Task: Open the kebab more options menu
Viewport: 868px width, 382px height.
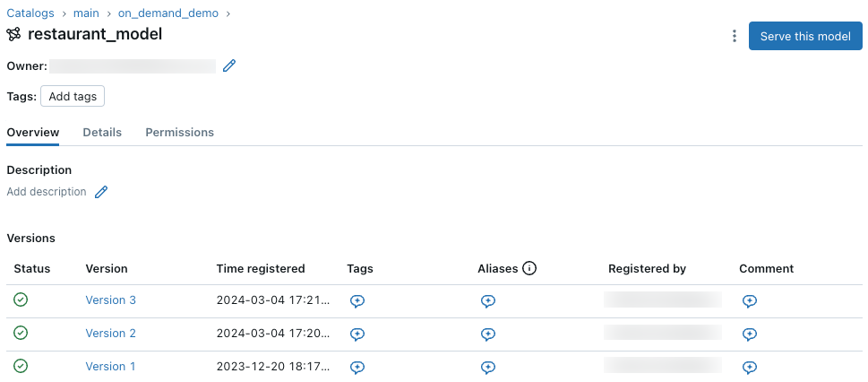Action: pyautogui.click(x=735, y=37)
